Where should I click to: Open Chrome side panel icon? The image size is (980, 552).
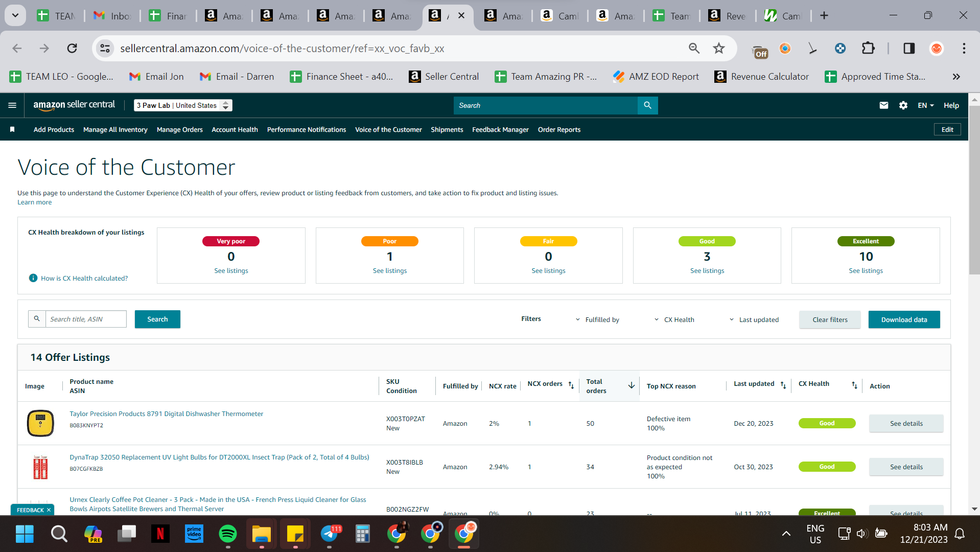(909, 48)
